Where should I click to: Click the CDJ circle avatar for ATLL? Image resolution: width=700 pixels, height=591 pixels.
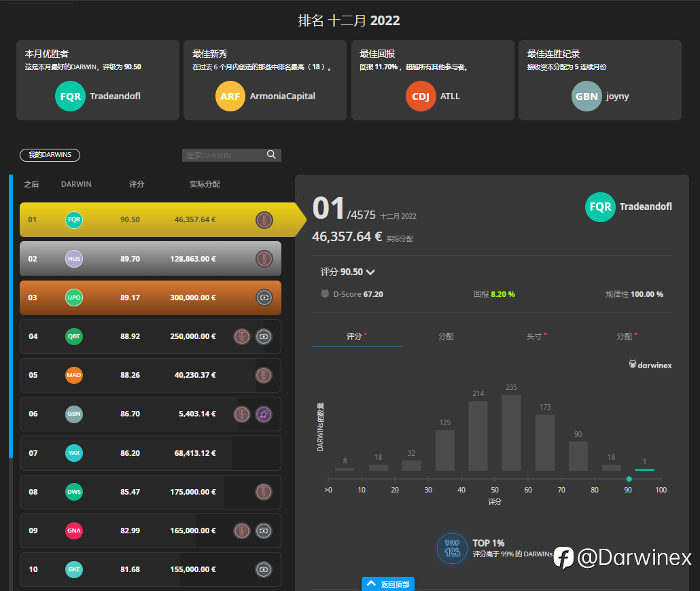click(421, 96)
